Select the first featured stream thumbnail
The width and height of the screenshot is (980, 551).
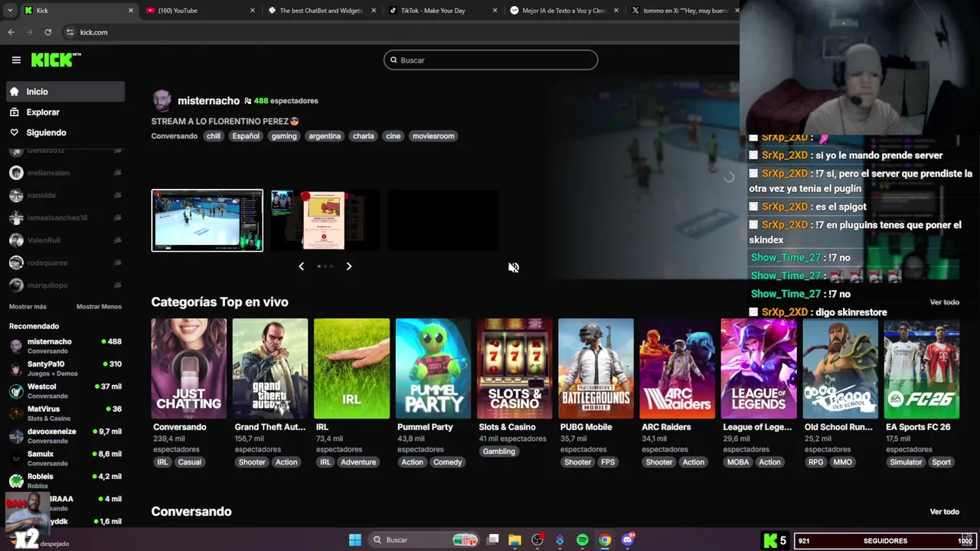207,220
